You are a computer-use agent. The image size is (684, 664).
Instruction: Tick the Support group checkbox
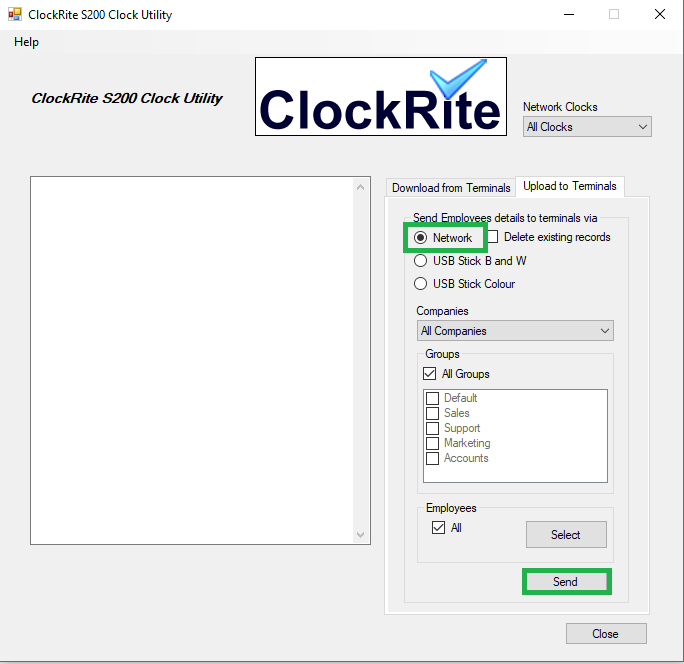click(x=432, y=428)
